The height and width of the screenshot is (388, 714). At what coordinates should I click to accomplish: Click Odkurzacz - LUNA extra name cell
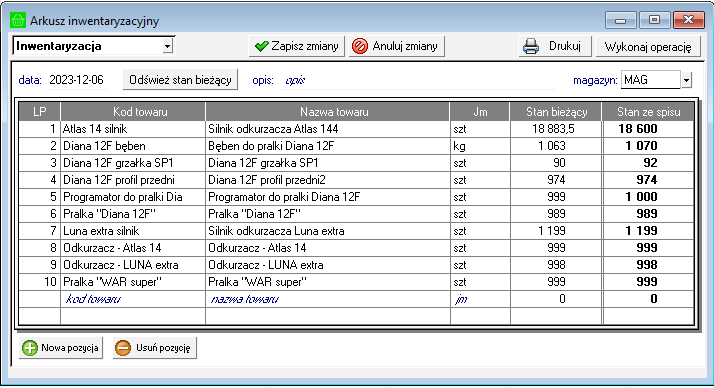coord(328,265)
